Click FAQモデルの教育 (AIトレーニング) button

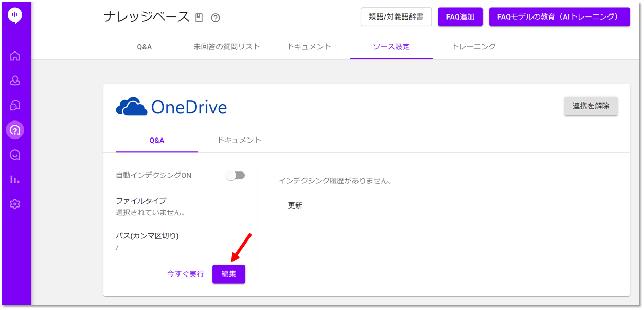pyautogui.click(x=560, y=16)
